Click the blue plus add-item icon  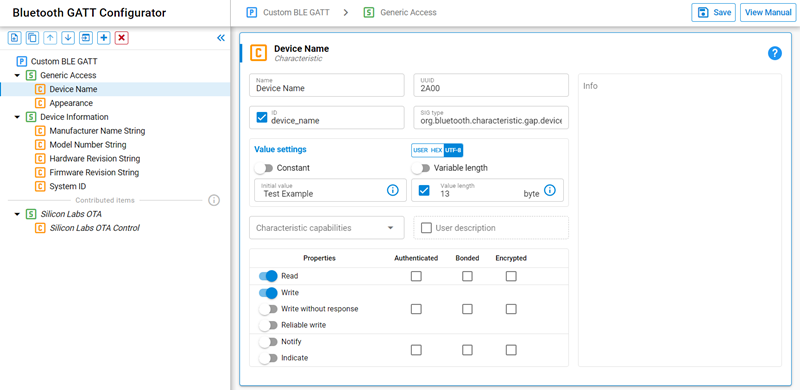(x=104, y=38)
